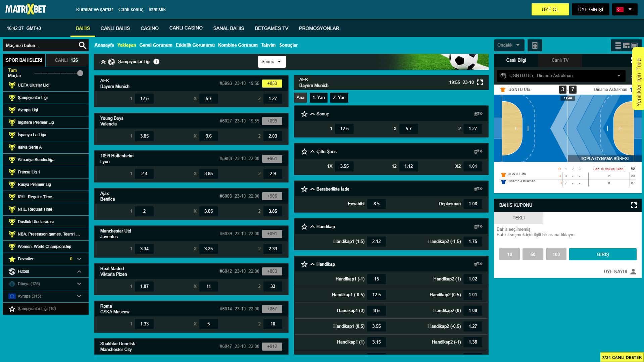Toggle the Sonuç market section closed
The width and height of the screenshot is (644, 362).
[x=312, y=114]
